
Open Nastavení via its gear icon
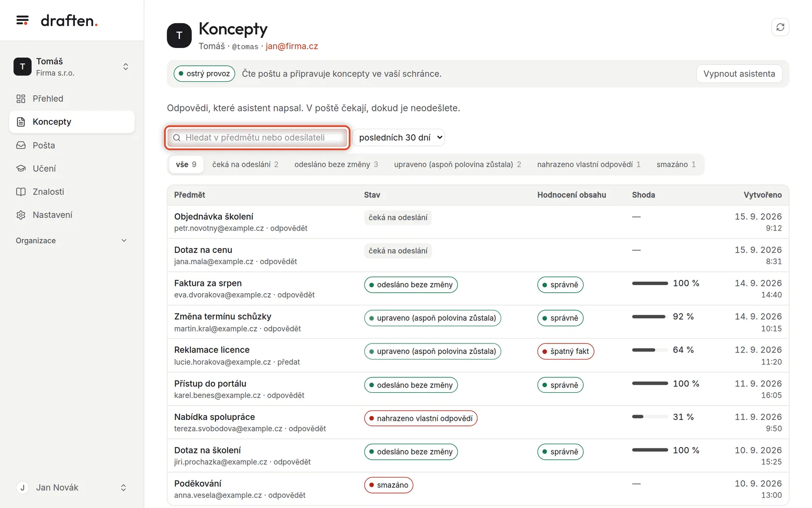point(21,215)
